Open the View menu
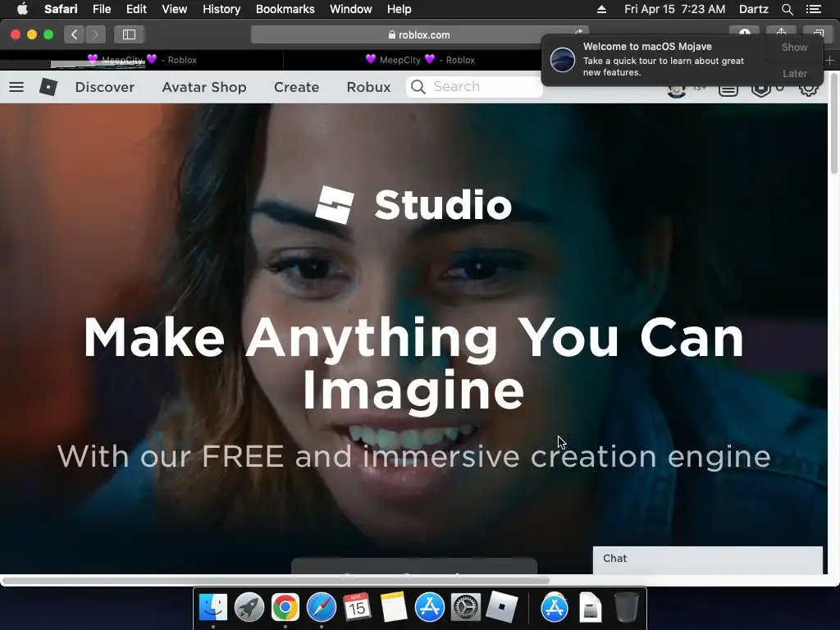Screen dimensions: 840x630 click(175, 9)
